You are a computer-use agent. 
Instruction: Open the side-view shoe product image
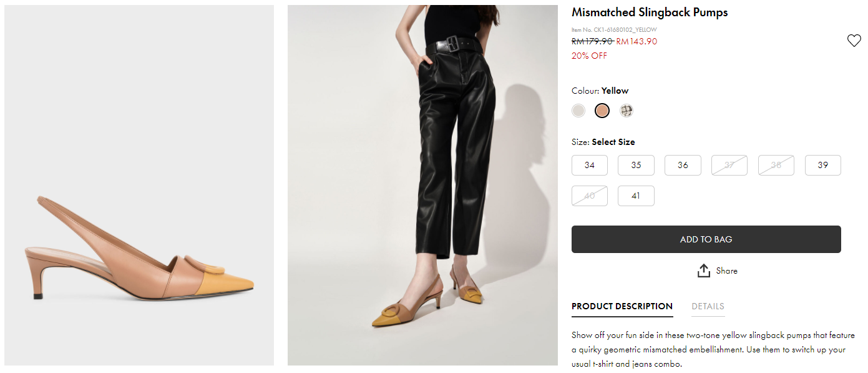139,186
